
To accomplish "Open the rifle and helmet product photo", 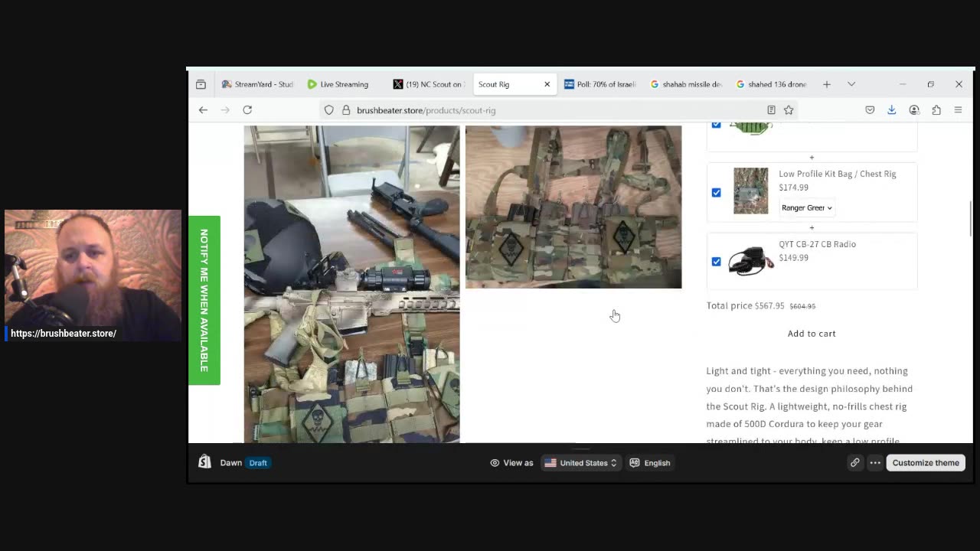I will [x=352, y=284].
